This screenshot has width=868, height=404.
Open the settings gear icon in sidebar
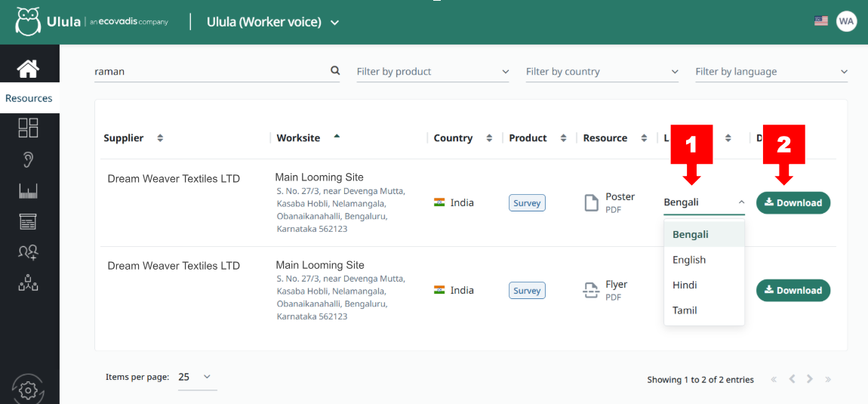point(28,390)
